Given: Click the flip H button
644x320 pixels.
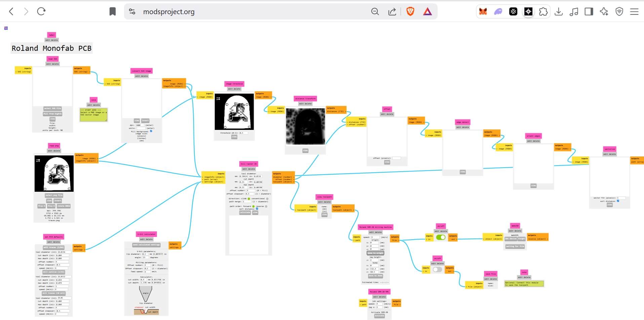Looking at the screenshot, I should pyautogui.click(x=41, y=206).
